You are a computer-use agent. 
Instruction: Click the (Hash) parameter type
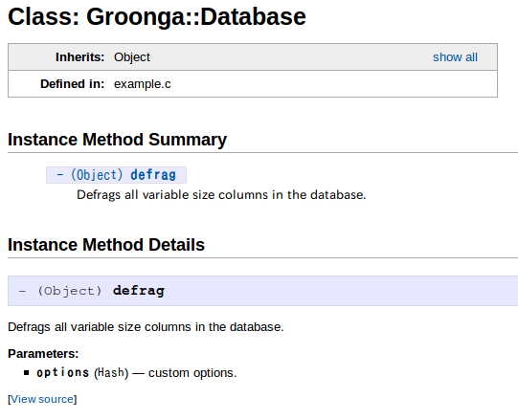(111, 373)
